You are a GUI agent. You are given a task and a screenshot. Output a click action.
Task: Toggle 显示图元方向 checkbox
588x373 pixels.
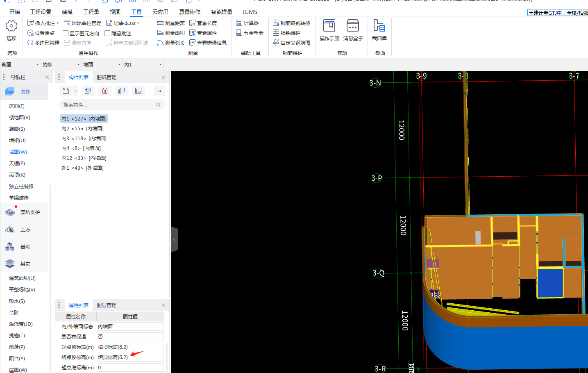click(66, 33)
